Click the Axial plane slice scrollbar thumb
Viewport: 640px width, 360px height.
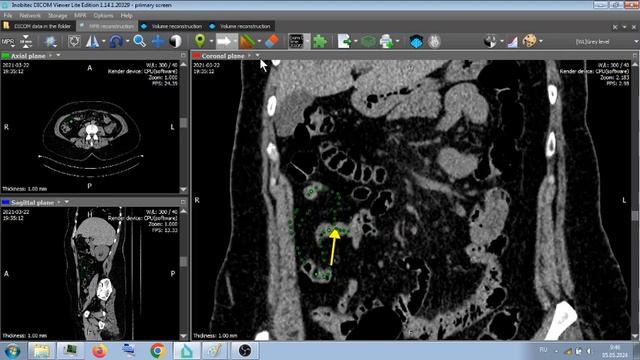(x=183, y=123)
